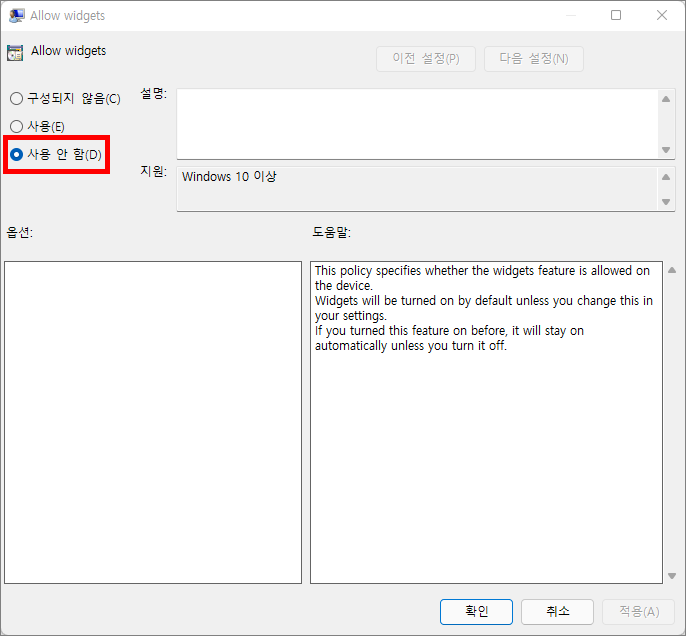Screen dimensions: 686x636
Task: Click the 옵션: label
Action: [x=20, y=232]
